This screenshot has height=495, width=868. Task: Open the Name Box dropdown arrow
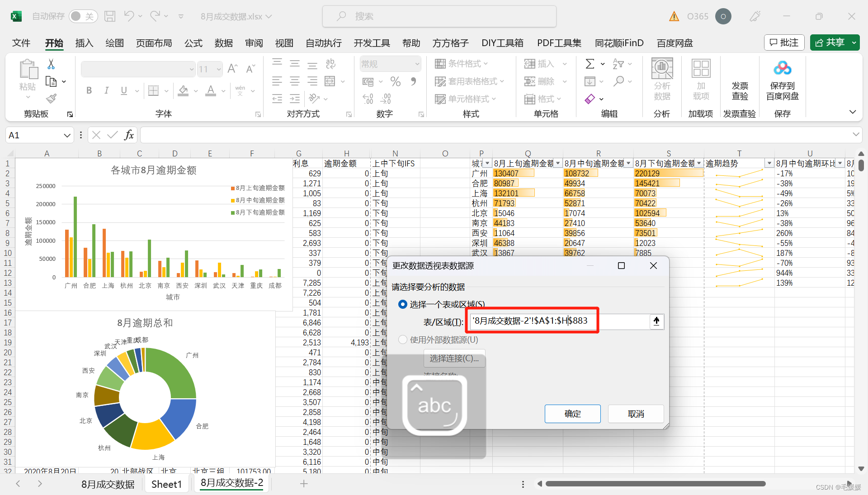coord(67,135)
